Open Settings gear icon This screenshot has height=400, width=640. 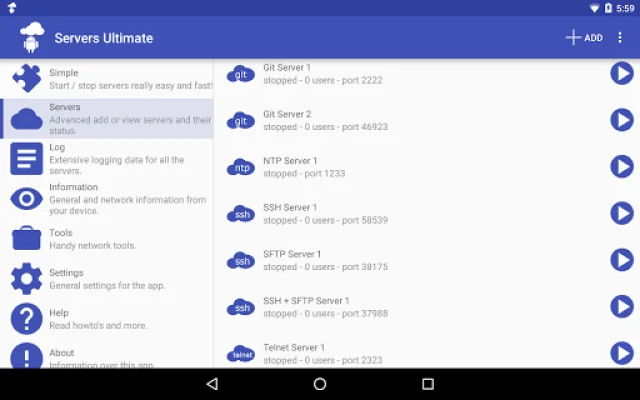[27, 279]
